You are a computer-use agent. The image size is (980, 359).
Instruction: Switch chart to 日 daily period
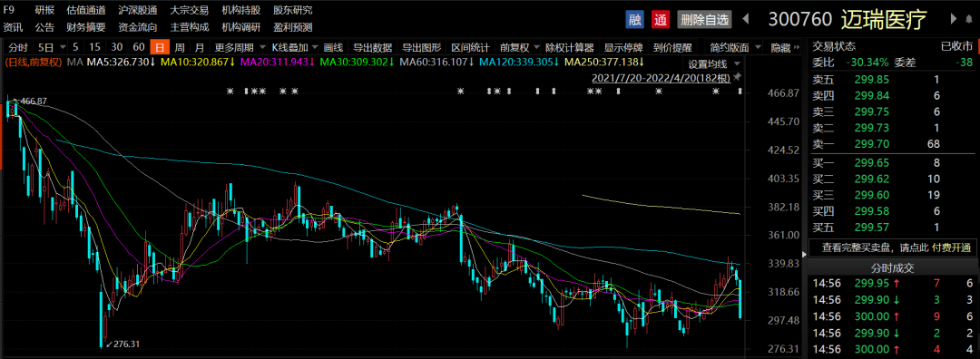pyautogui.click(x=160, y=47)
